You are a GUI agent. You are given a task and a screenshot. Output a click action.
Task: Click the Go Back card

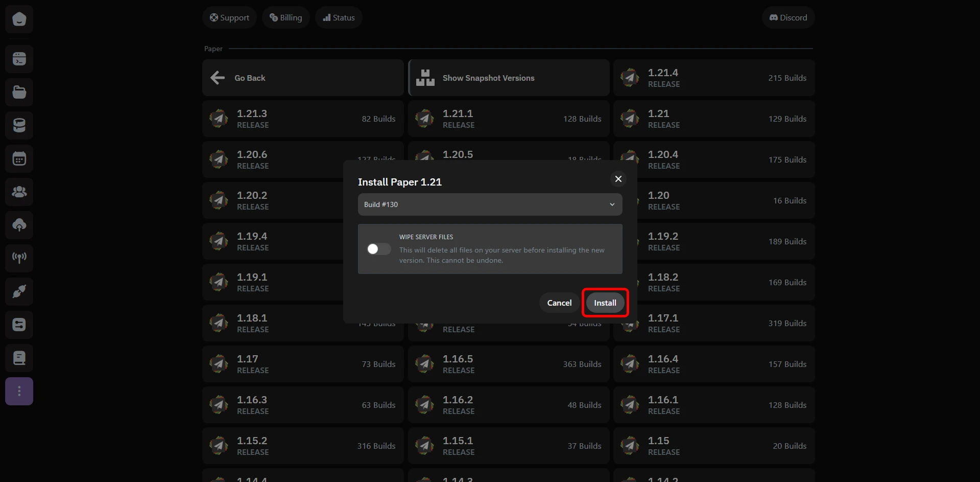[303, 78]
